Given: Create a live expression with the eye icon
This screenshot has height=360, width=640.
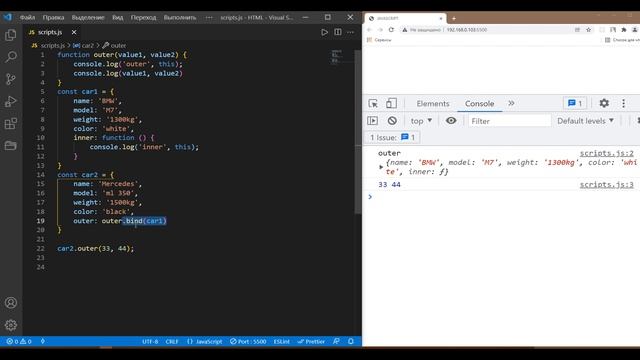Looking at the screenshot, I should coord(451,121).
